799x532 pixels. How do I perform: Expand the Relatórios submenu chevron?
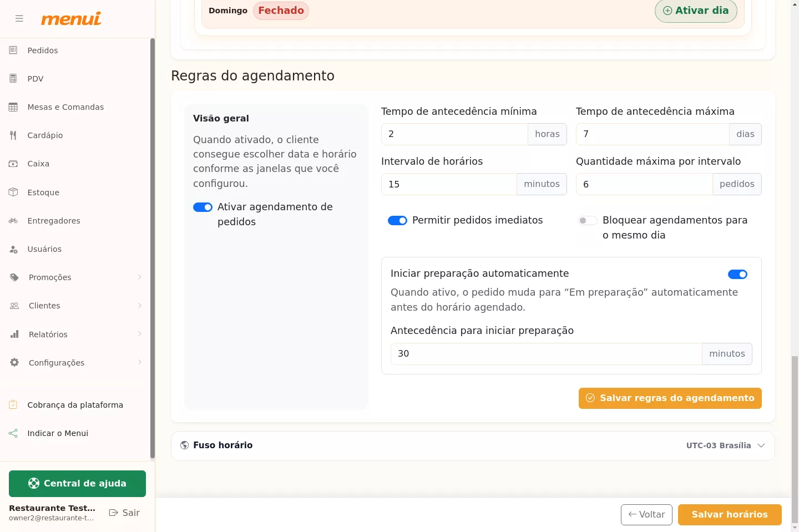(139, 334)
